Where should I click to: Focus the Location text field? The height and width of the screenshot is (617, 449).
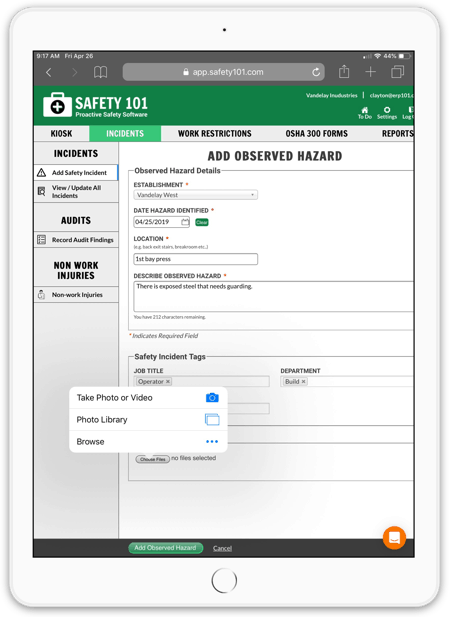pos(196,259)
